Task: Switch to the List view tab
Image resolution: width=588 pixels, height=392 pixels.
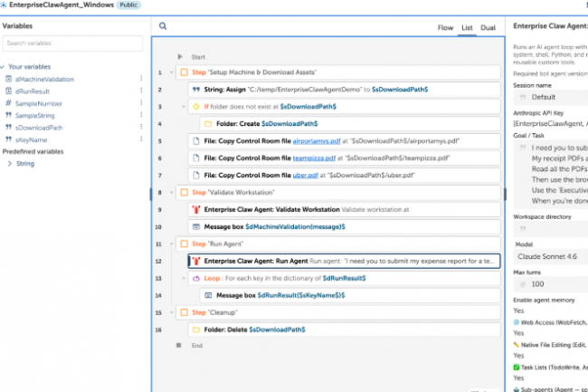Action: tap(467, 28)
